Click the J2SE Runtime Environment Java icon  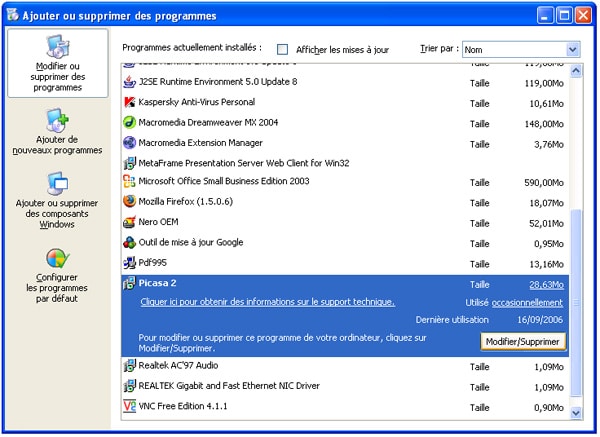pyautogui.click(x=130, y=82)
